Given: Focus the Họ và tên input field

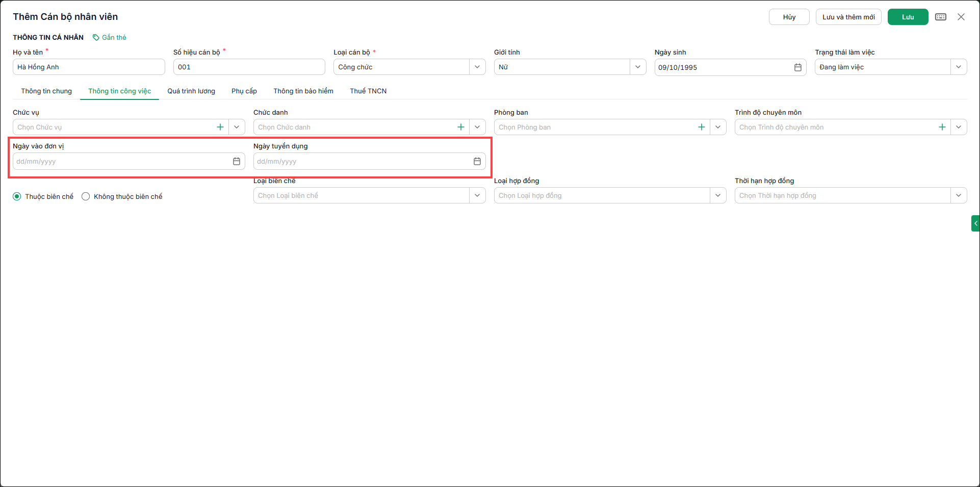Looking at the screenshot, I should (89, 67).
